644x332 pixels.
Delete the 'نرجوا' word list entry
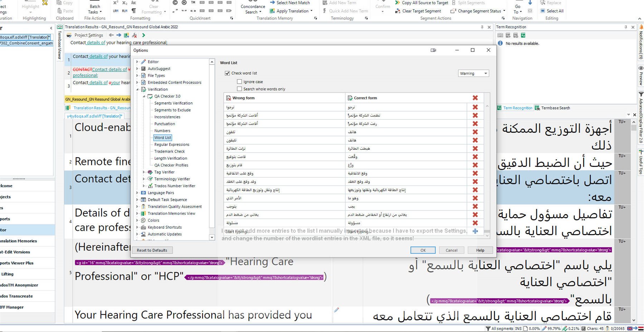tap(475, 107)
